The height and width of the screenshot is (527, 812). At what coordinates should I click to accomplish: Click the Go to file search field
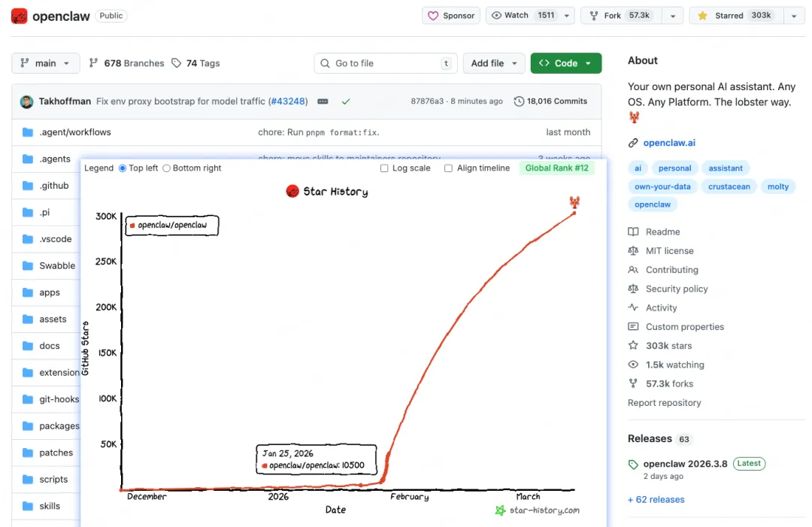(385, 63)
